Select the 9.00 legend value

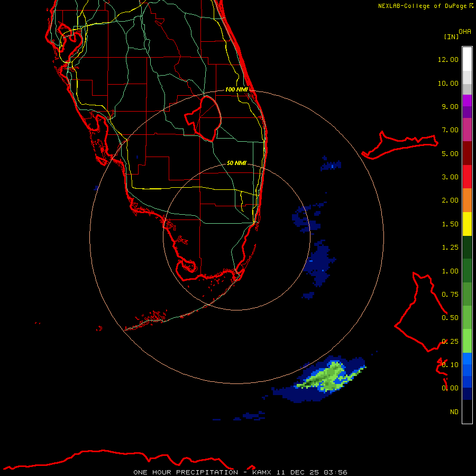pyautogui.click(x=450, y=106)
